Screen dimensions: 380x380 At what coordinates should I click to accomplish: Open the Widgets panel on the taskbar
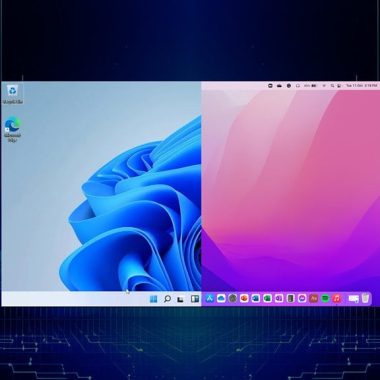click(195, 299)
